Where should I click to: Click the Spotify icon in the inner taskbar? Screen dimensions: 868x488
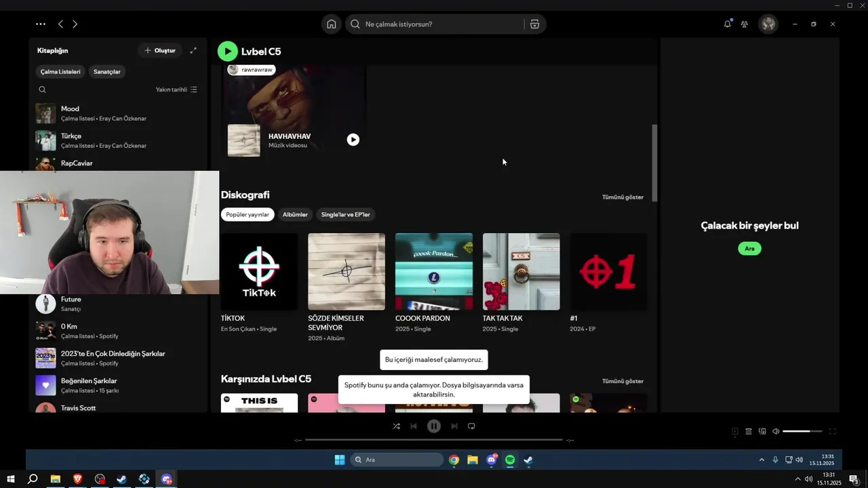[x=510, y=460]
